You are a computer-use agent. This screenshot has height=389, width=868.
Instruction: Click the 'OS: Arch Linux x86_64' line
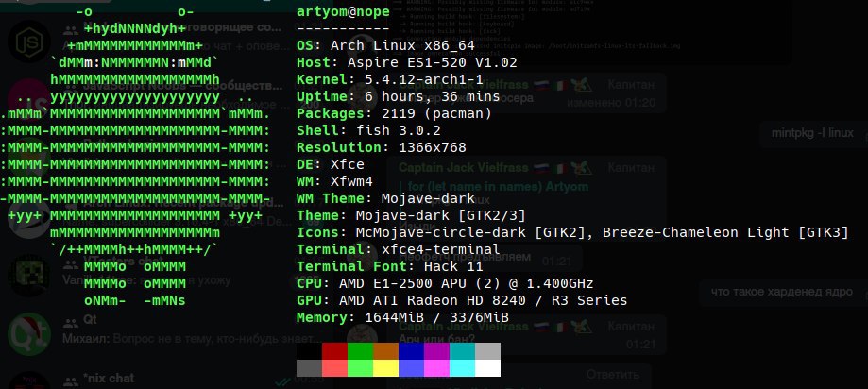click(x=386, y=46)
